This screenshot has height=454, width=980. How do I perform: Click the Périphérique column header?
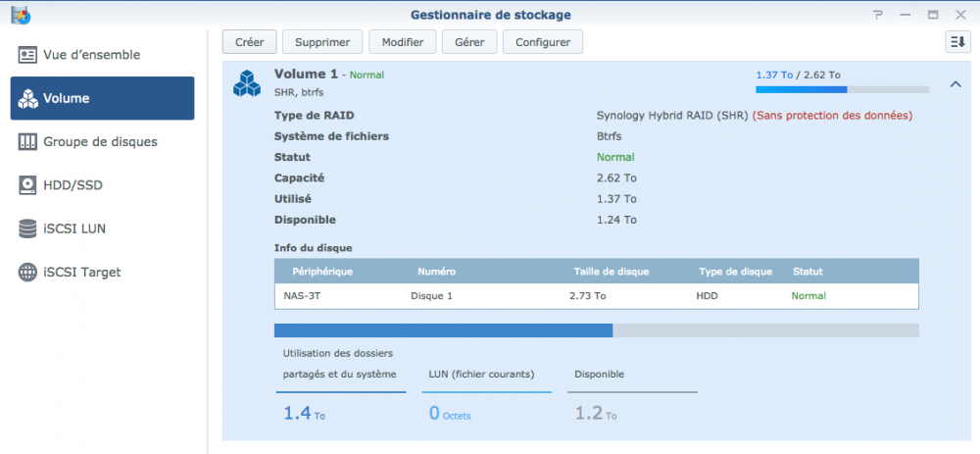point(322,272)
